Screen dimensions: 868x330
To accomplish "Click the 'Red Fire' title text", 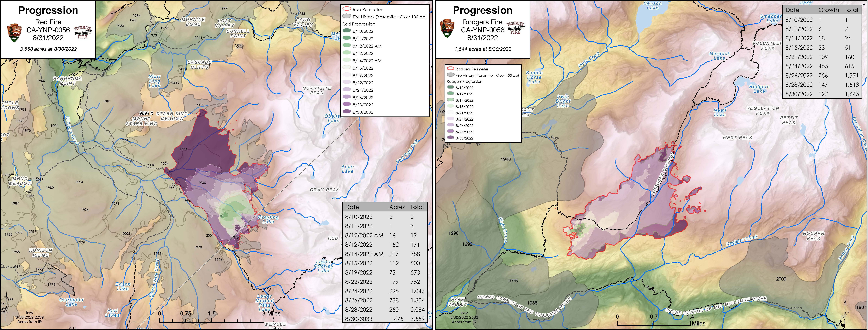I will pos(48,22).
